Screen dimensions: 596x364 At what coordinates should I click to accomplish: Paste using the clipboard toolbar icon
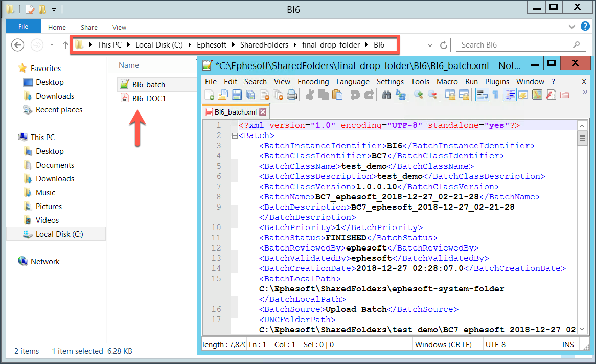(337, 95)
